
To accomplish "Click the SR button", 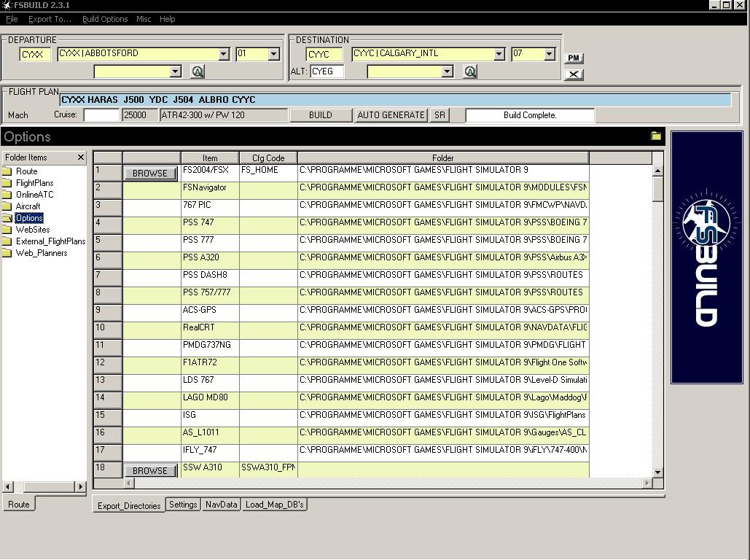I will (x=440, y=115).
